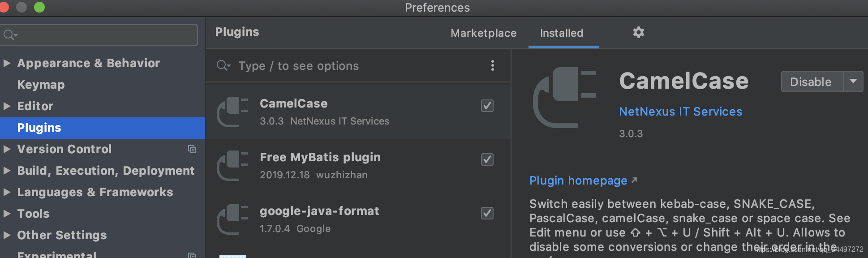868x258 pixels.
Task: Click the Free MyBatis plugin icon
Action: (232, 165)
